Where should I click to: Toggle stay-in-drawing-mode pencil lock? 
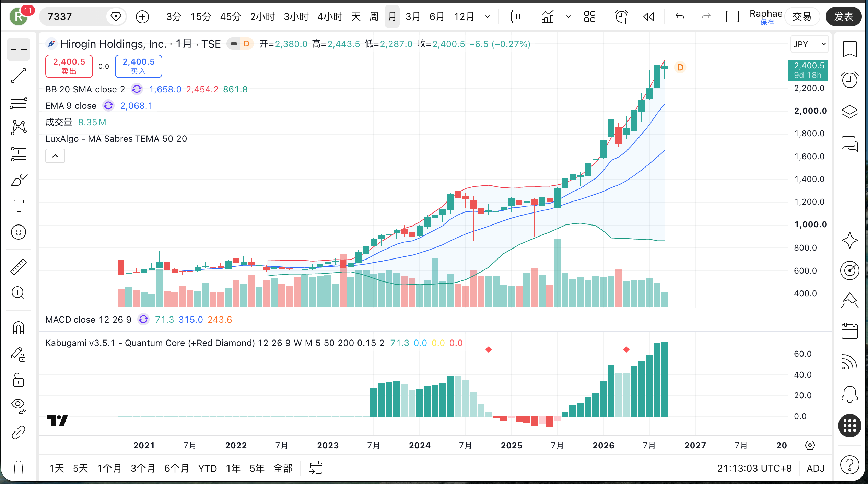[19, 354]
